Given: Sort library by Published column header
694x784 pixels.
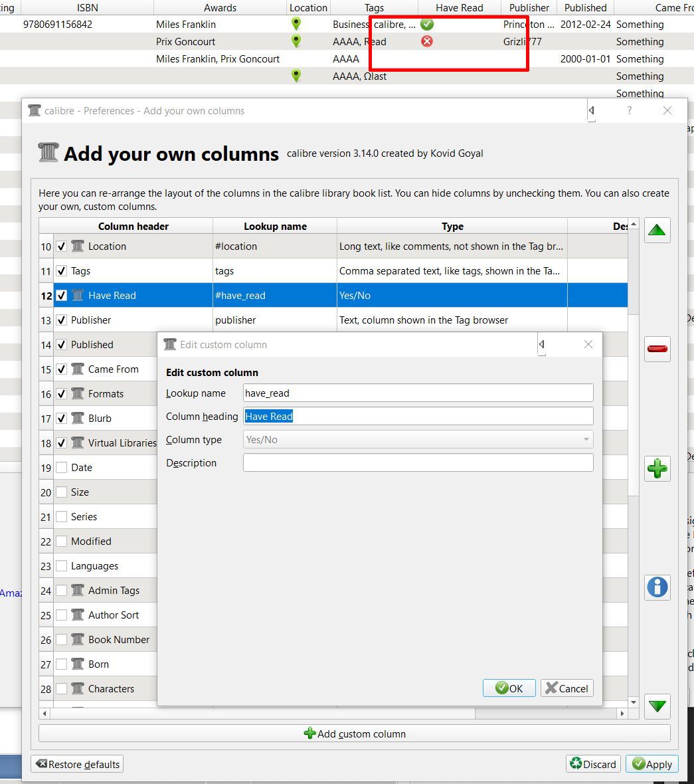Looking at the screenshot, I should pos(585,7).
